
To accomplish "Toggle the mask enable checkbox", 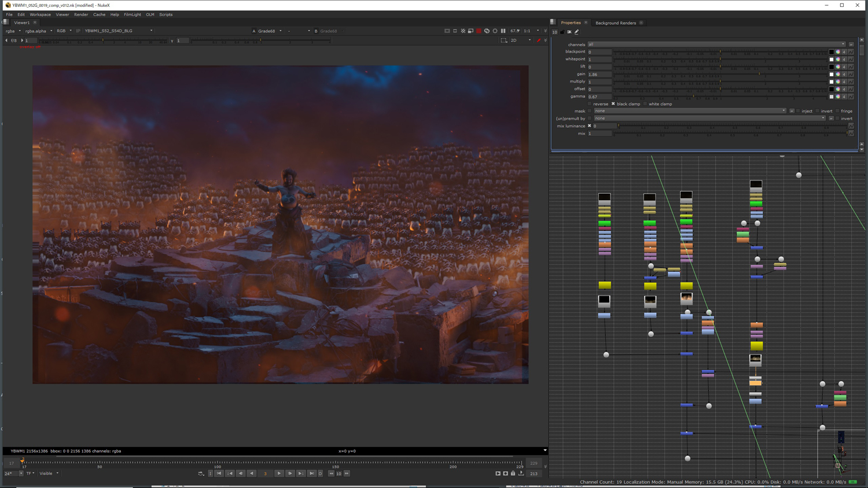I will (590, 111).
